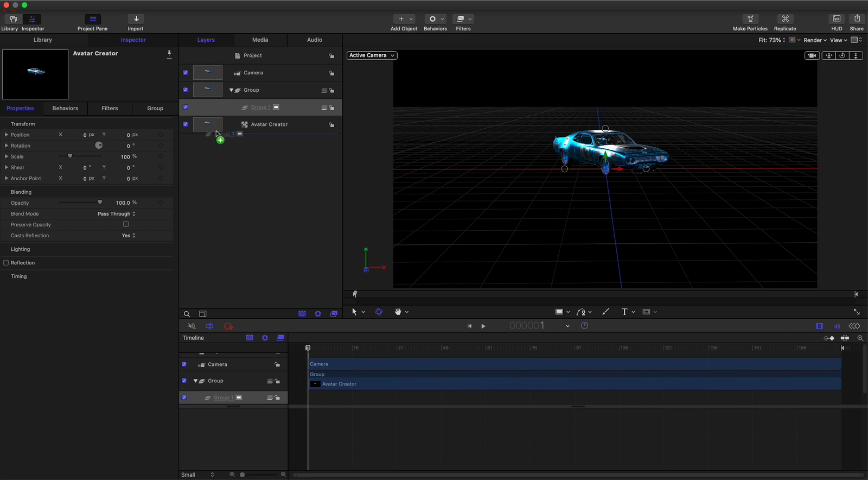Open the Library pane toolbar button
The width and height of the screenshot is (868, 480).
click(x=13, y=19)
